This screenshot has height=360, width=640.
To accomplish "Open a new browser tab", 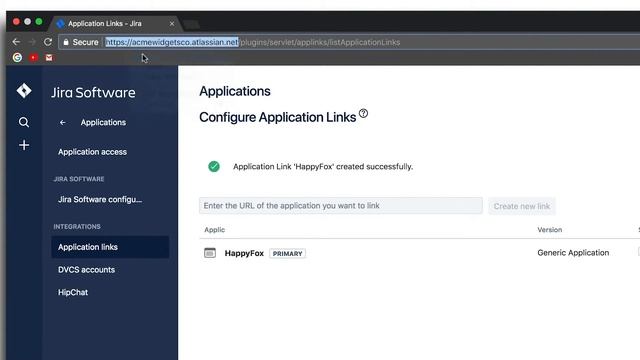I will click(191, 24).
